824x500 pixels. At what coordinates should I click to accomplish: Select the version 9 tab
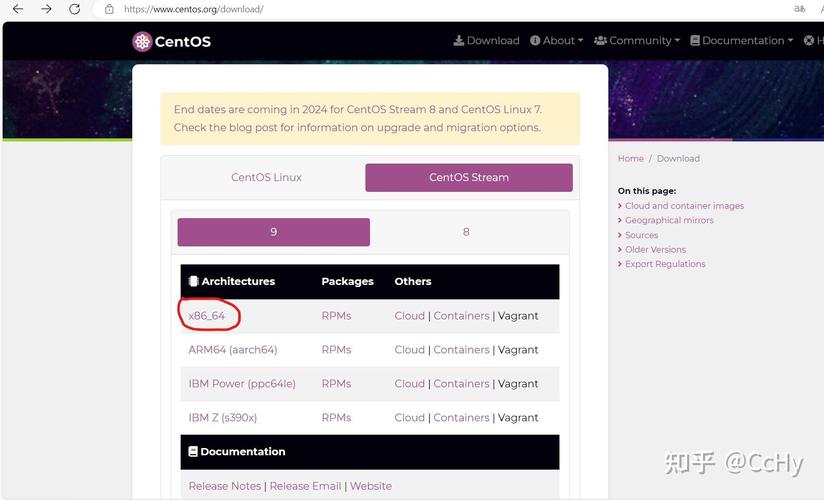tap(274, 232)
